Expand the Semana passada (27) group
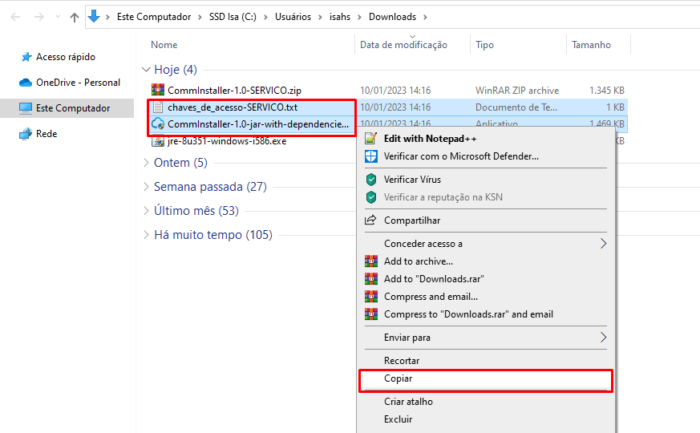700x433 pixels. [147, 186]
